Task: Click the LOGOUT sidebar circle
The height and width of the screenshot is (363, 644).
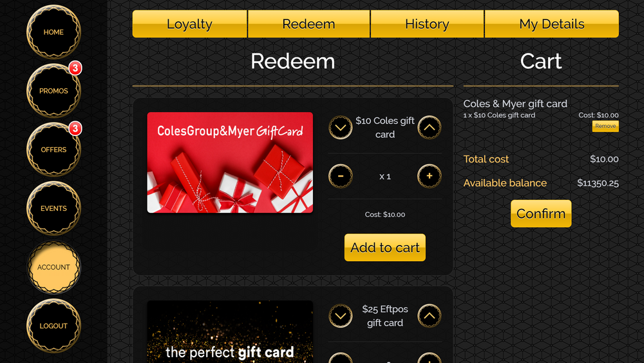Action: coord(53,326)
